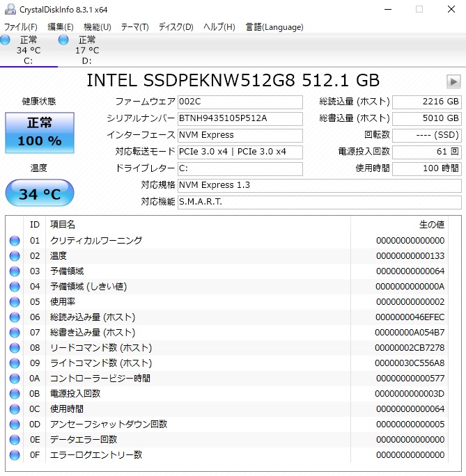Select the 使用率 attribute name
Screen dimensions: 466x476
(x=63, y=302)
